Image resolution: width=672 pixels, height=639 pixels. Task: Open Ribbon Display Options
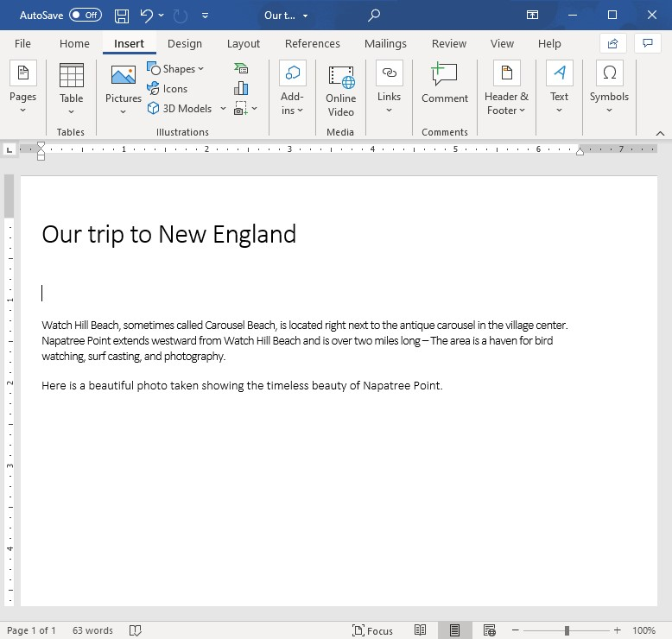click(x=532, y=16)
